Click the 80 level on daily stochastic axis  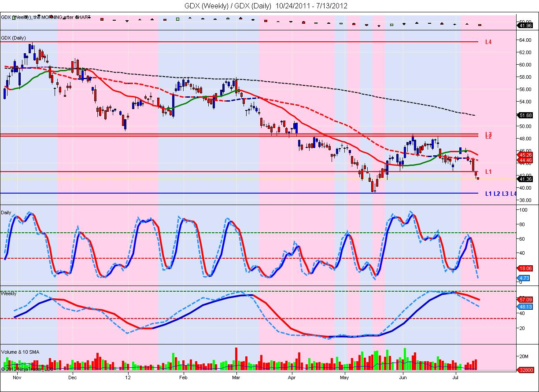click(x=523, y=224)
